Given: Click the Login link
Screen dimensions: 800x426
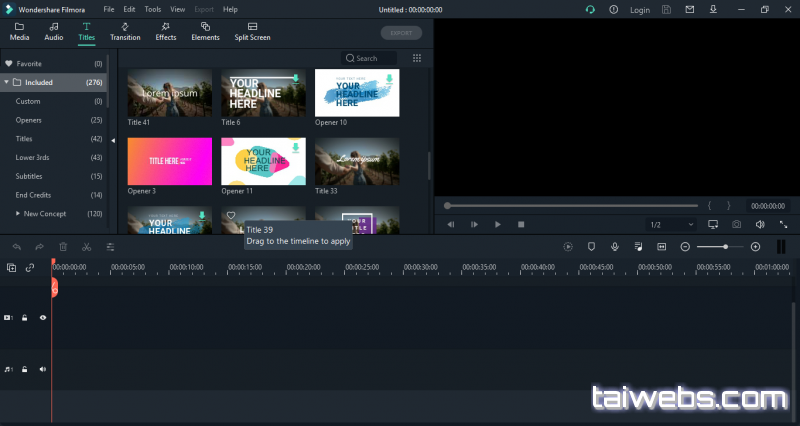Looking at the screenshot, I should (640, 9).
